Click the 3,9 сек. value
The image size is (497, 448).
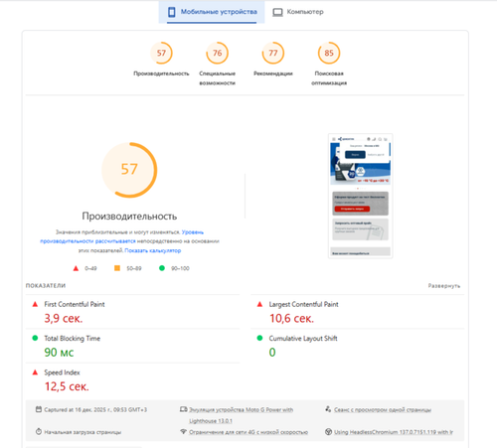pyautogui.click(x=64, y=318)
